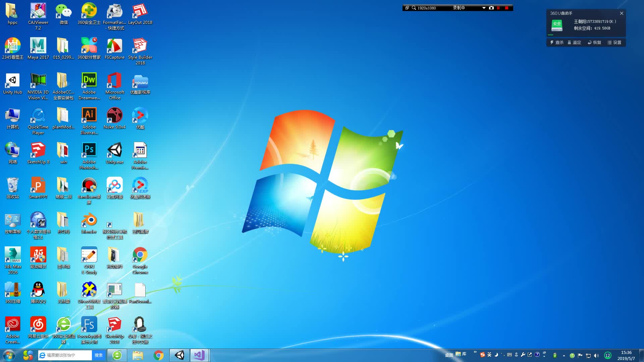Image resolution: width=644 pixels, height=362 pixels.
Task: Click the taskbar search input field
Action: coord(65,355)
